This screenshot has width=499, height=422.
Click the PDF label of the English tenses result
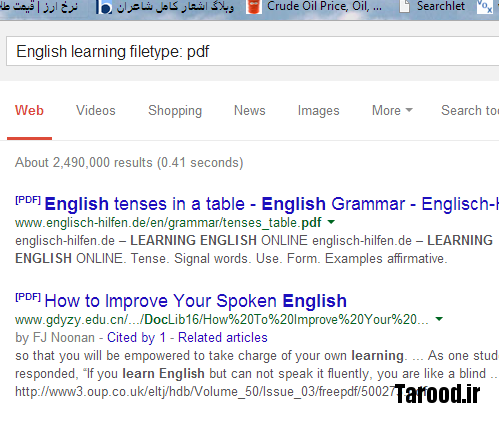pyautogui.click(x=28, y=200)
